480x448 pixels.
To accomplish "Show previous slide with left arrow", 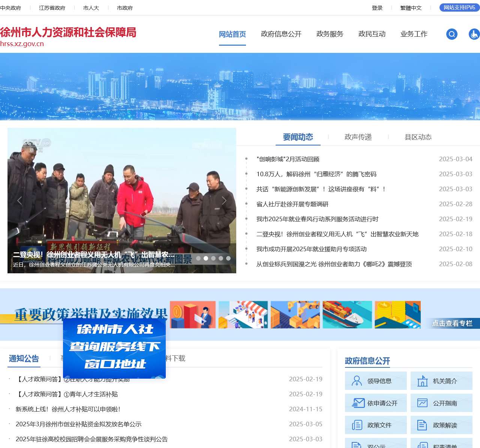I will pyautogui.click(x=19, y=201).
